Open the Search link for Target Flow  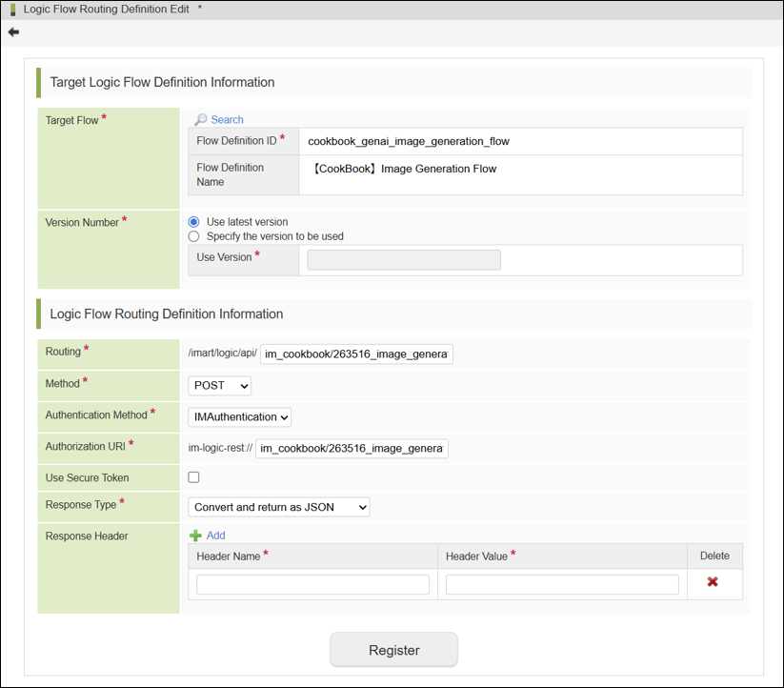tap(227, 120)
